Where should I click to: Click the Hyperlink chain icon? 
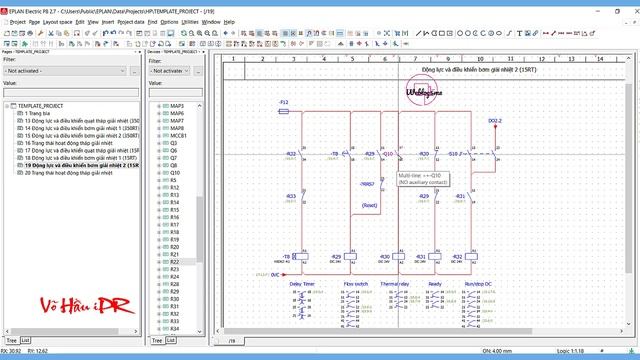[535, 33]
